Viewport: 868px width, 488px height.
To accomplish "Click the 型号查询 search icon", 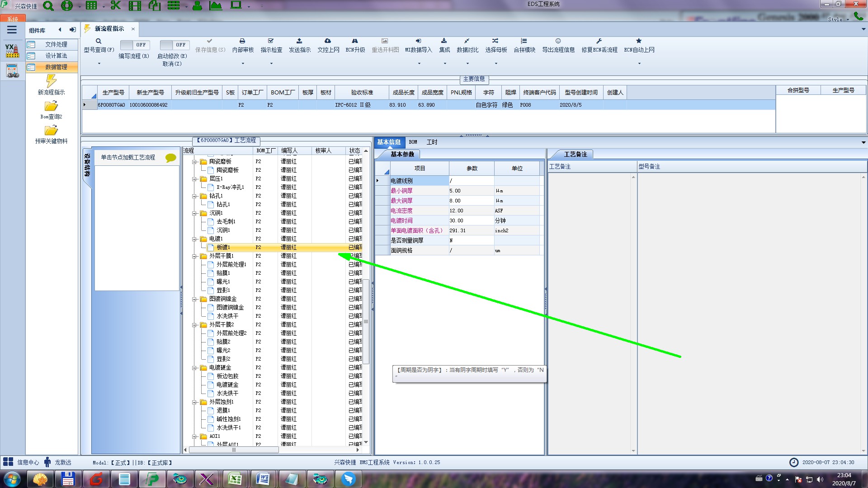I will pos(99,41).
